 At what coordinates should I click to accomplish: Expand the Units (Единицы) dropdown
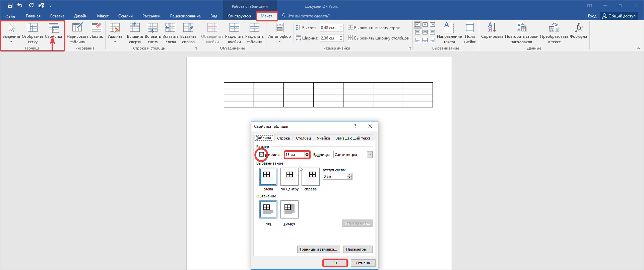pos(370,154)
